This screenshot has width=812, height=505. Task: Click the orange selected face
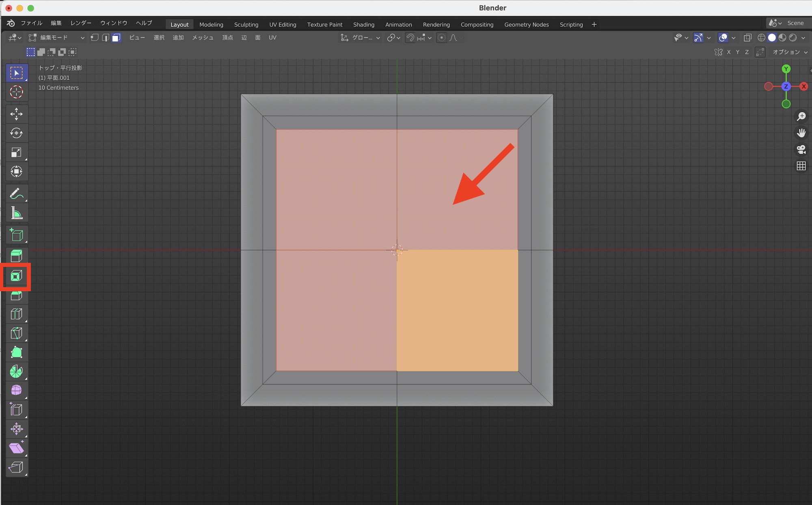point(457,310)
